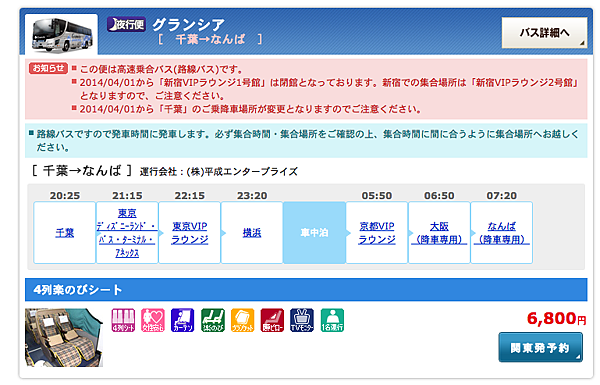This screenshot has height=385, width=600.
Task: Click the 4列楽のびシート section header
Action: 306,290
